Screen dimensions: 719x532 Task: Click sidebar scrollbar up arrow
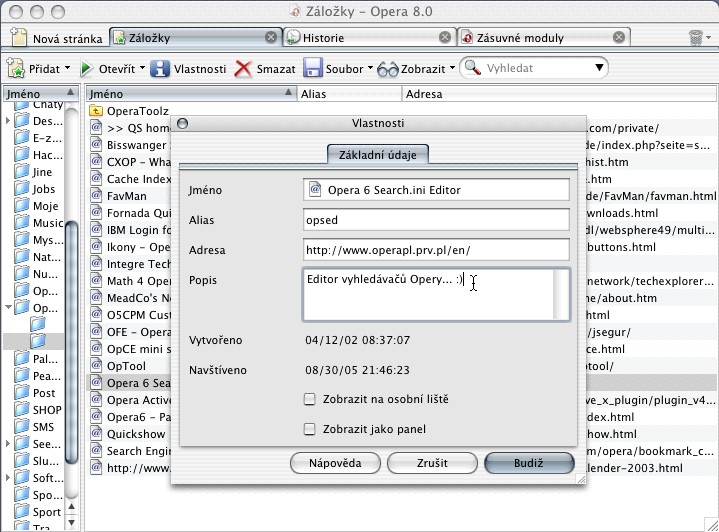click(72, 506)
